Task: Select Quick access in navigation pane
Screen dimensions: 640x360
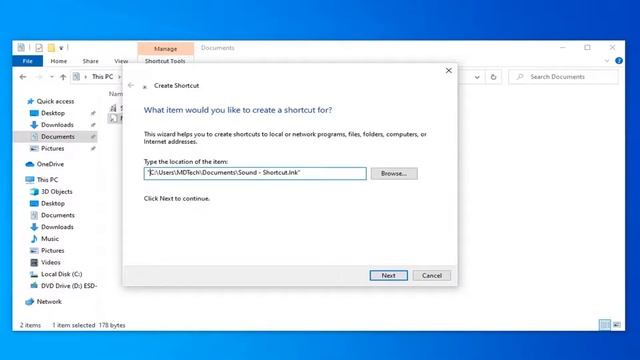Action: (55, 101)
